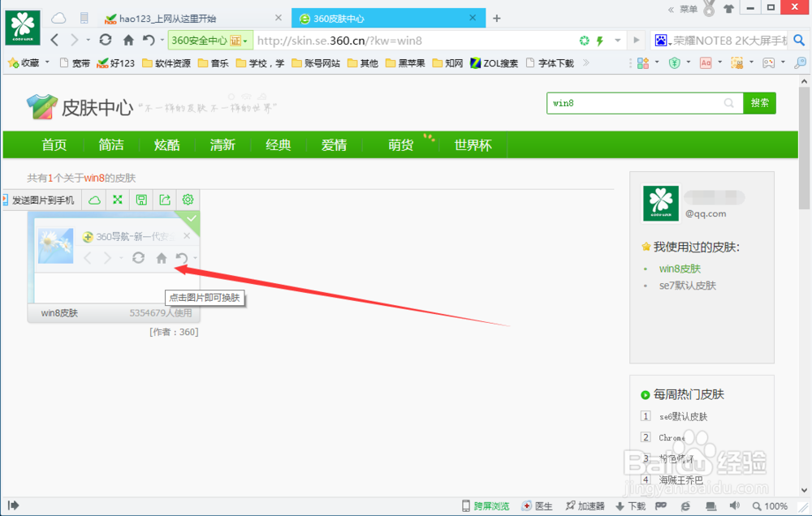Click the save disk icon on image toolbar
This screenshot has width=812, height=516.
coord(141,200)
